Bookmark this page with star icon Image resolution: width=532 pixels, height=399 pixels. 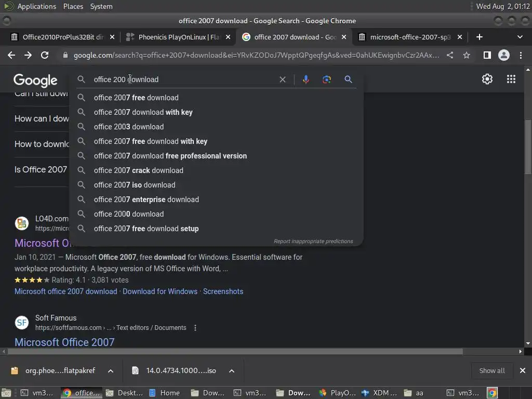pyautogui.click(x=467, y=55)
